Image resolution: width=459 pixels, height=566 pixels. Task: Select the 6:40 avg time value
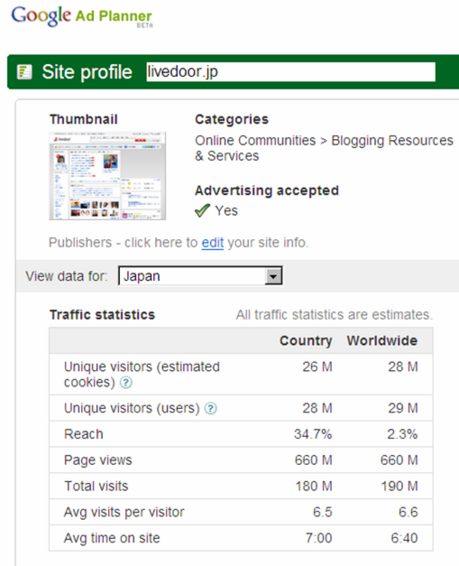[404, 538]
